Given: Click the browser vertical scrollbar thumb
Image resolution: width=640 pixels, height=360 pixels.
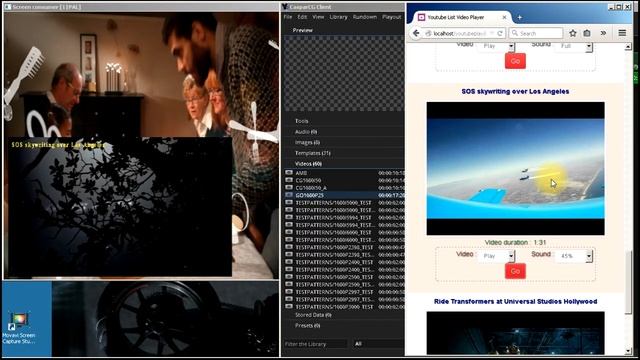Looking at the screenshot, I should click(628, 282).
